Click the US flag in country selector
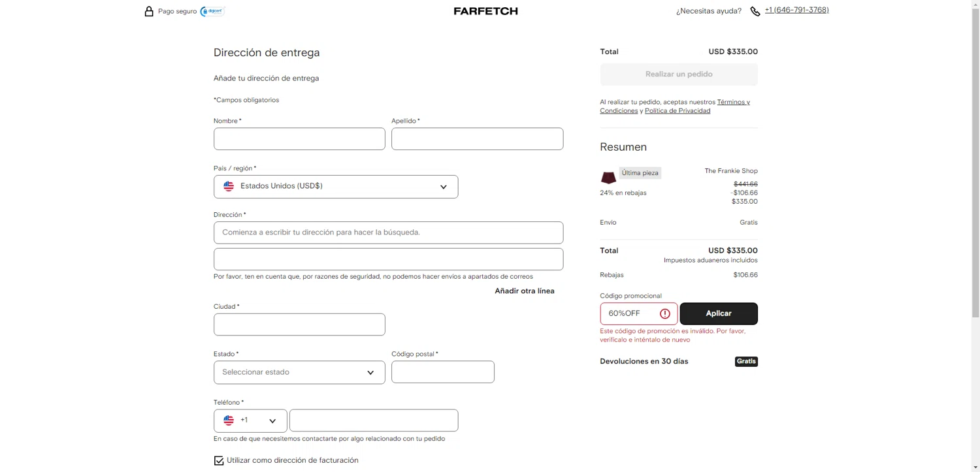 pyautogui.click(x=229, y=186)
